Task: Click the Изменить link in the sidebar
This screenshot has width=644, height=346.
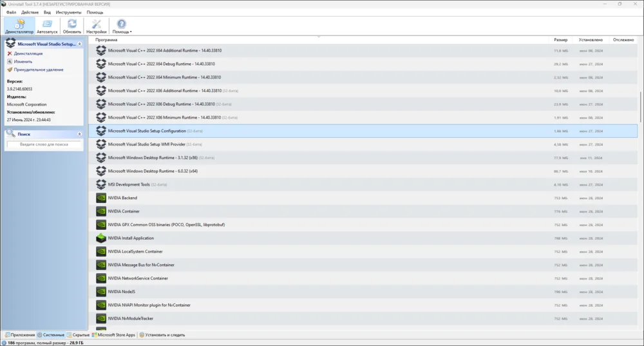Action: click(x=23, y=62)
